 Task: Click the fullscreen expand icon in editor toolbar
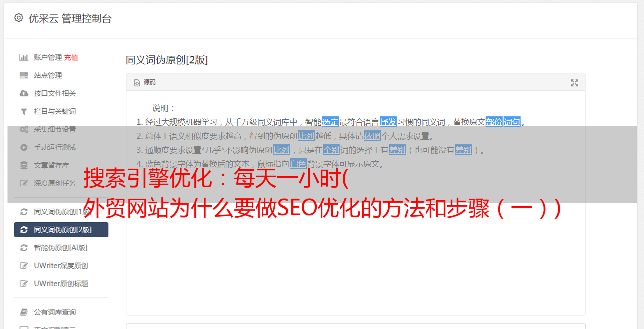(575, 83)
